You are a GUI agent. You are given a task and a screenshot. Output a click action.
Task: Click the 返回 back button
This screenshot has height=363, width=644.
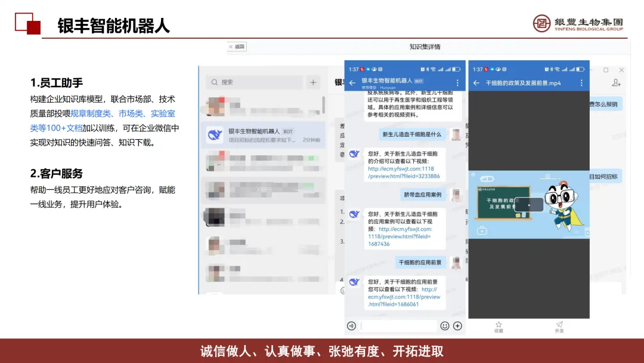click(237, 47)
